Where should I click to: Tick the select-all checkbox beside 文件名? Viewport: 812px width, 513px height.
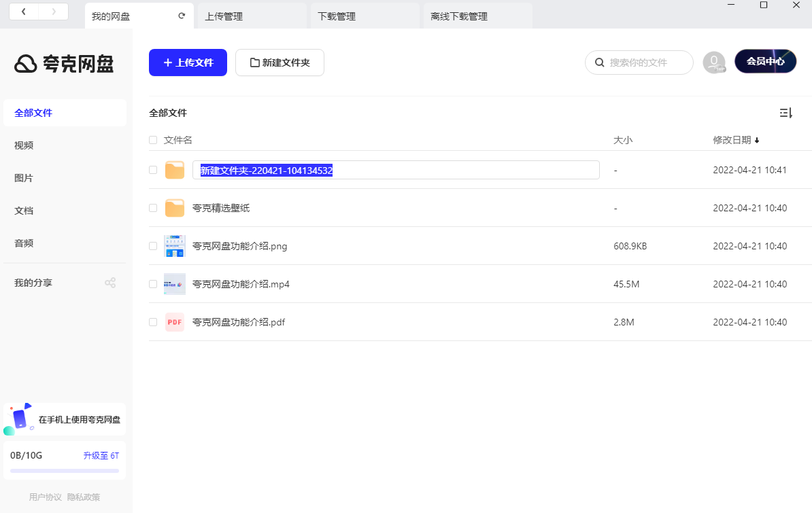[x=153, y=140]
